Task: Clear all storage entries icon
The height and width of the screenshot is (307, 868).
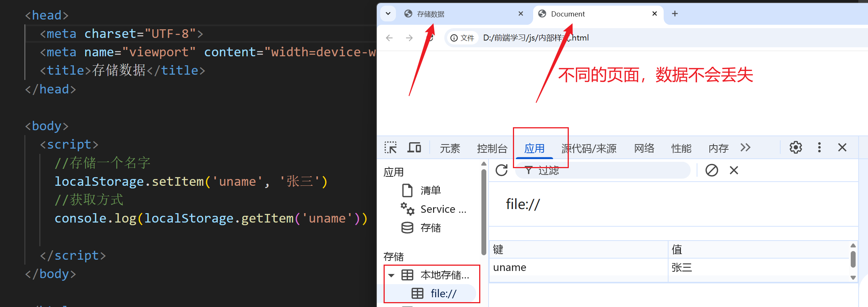Action: tap(712, 170)
